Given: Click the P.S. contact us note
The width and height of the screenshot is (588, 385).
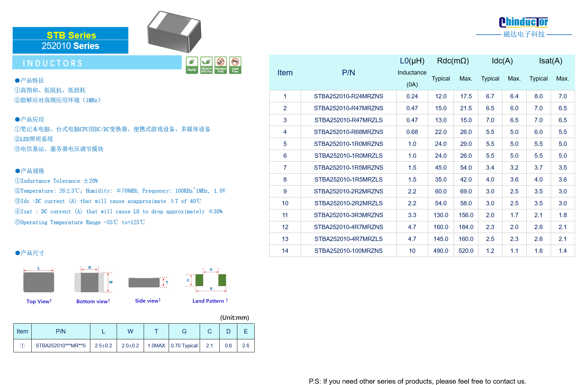Looking at the screenshot, I should [x=417, y=381].
